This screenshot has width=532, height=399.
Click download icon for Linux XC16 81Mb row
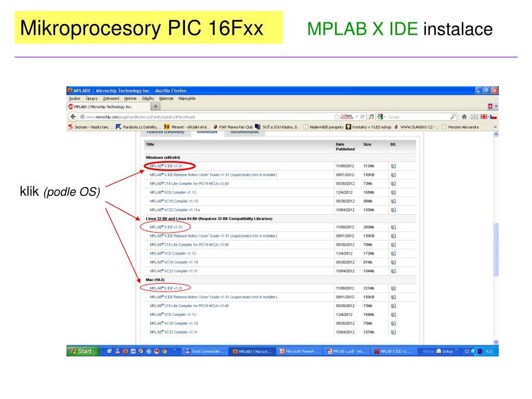(x=393, y=262)
